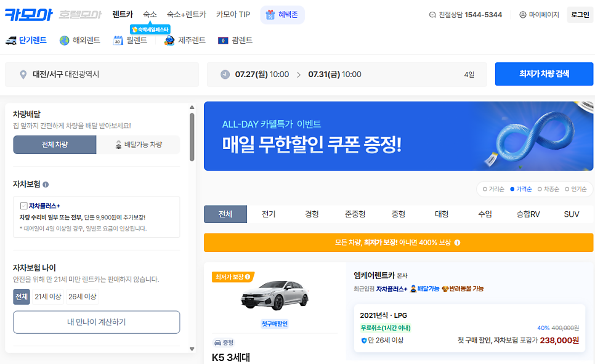The height and width of the screenshot is (364, 595).
Task: Switch to the 준중형 car category tab
Action: [355, 214]
